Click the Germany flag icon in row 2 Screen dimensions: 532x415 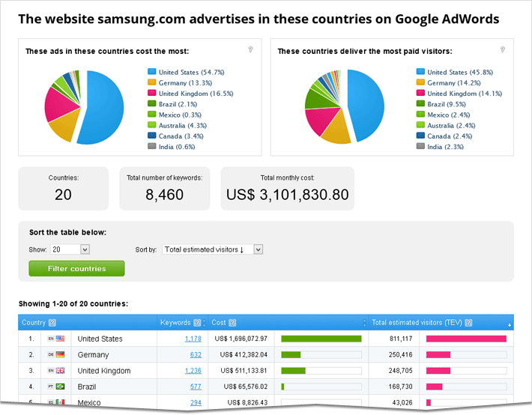point(61,354)
